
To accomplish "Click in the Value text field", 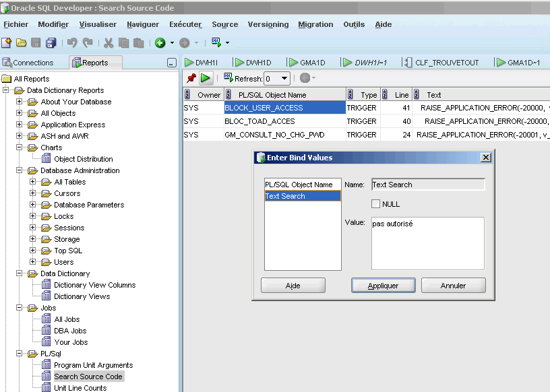I will (427, 242).
